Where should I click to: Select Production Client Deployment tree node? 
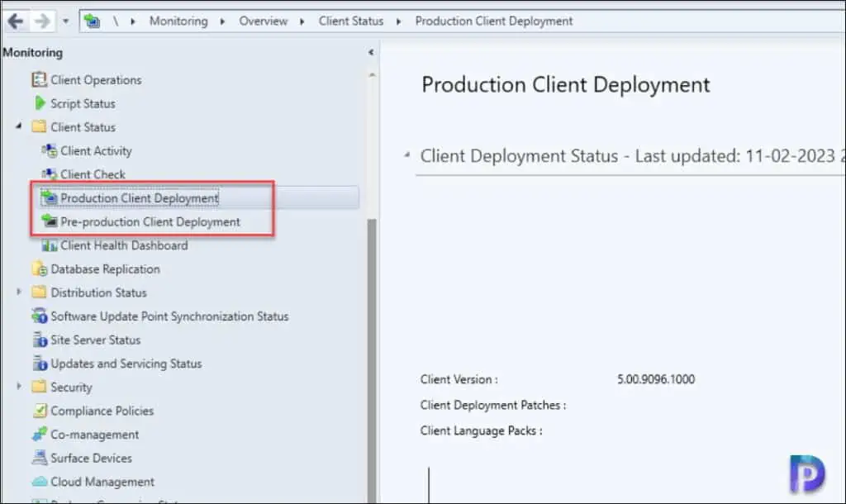point(140,198)
